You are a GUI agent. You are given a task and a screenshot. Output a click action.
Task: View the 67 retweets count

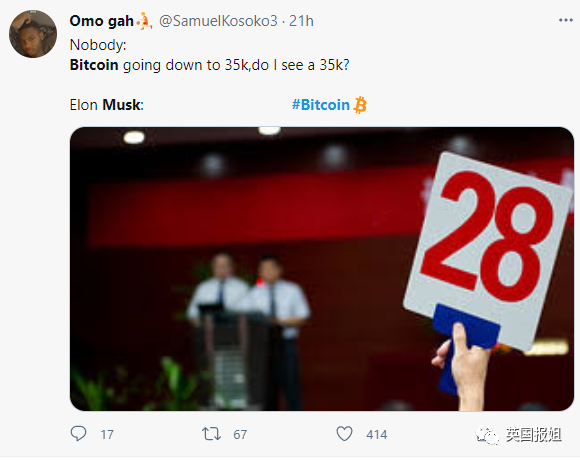[240, 434]
